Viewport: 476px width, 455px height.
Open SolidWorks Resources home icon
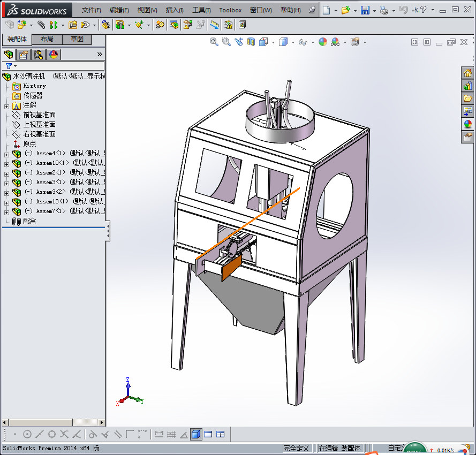point(468,73)
